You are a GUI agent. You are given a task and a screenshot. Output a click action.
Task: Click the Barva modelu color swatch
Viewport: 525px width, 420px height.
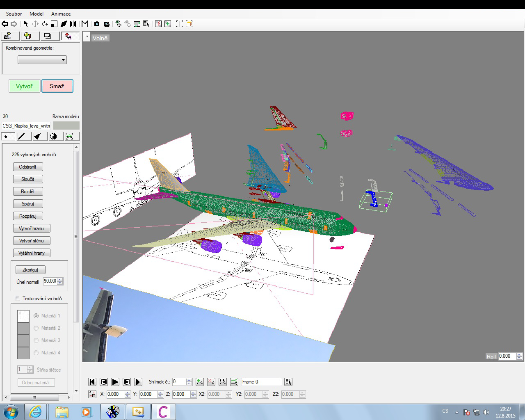(66, 126)
